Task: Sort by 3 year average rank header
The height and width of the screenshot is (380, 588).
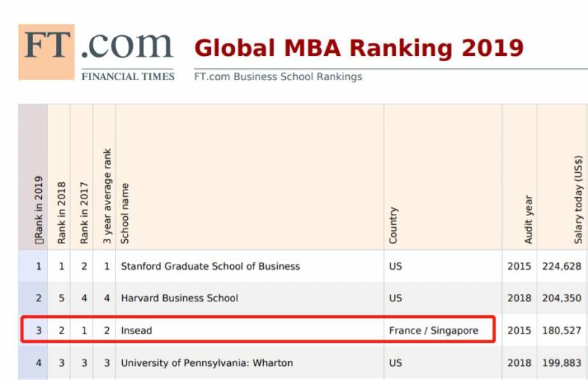Action: coord(107,198)
